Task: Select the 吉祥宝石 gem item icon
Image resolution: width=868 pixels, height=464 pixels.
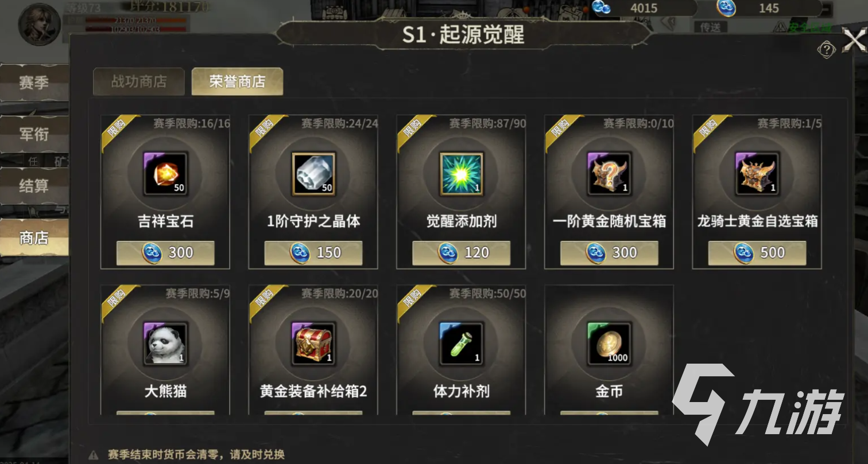Action: pyautogui.click(x=165, y=174)
